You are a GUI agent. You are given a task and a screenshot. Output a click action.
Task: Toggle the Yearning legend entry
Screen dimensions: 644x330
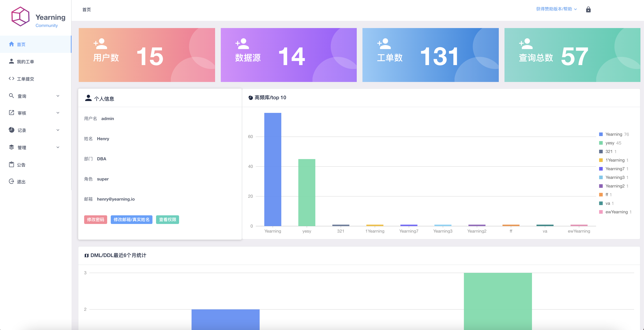coord(614,134)
